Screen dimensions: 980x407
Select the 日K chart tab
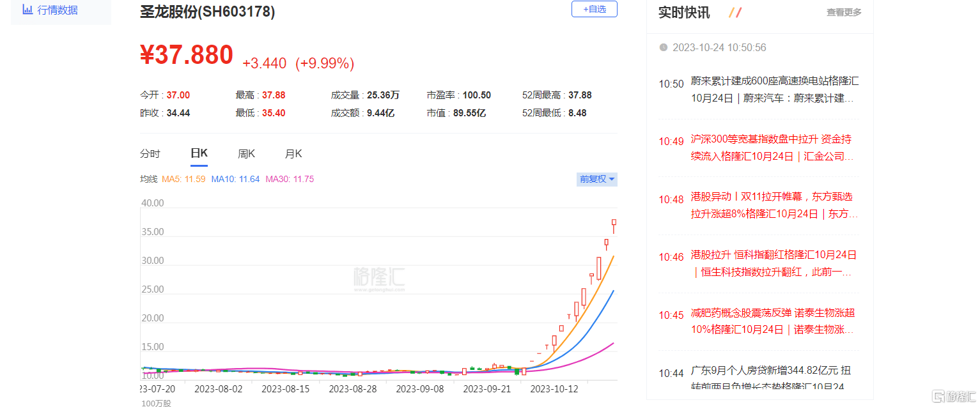(199, 154)
